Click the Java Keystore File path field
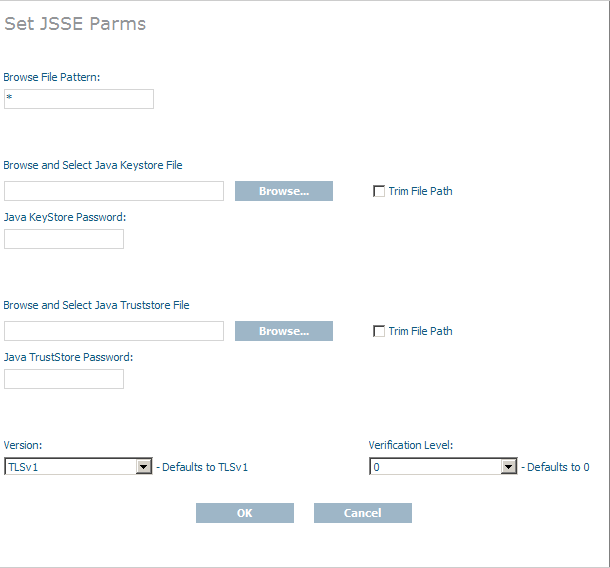Screen dimensions: 610x568 pos(114,191)
